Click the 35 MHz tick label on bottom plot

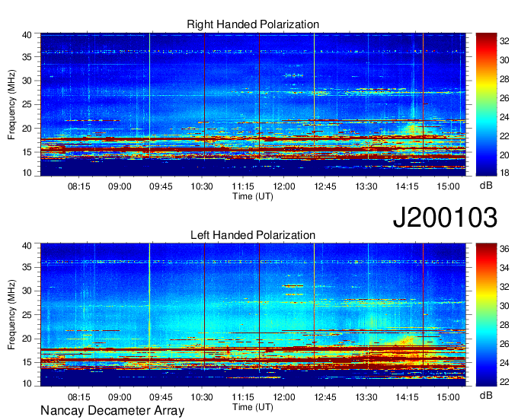point(27,267)
